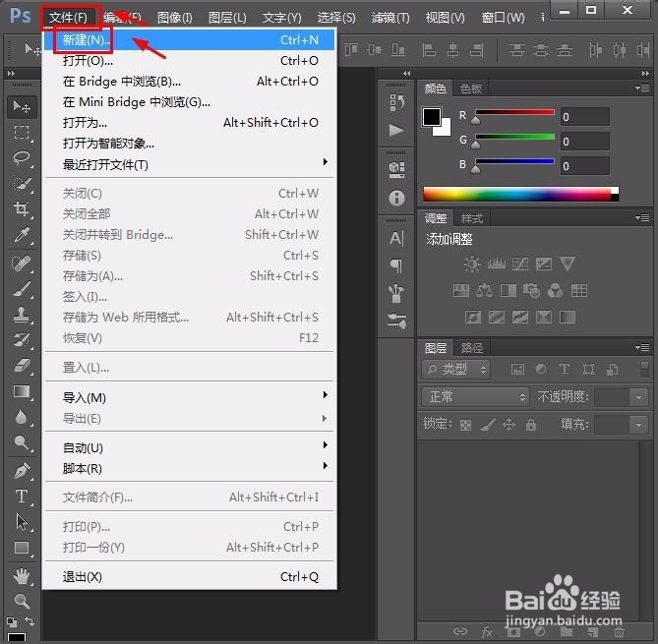This screenshot has height=644, width=658.
Task: Expand the 脚本(R) submenu
Action: [190, 468]
